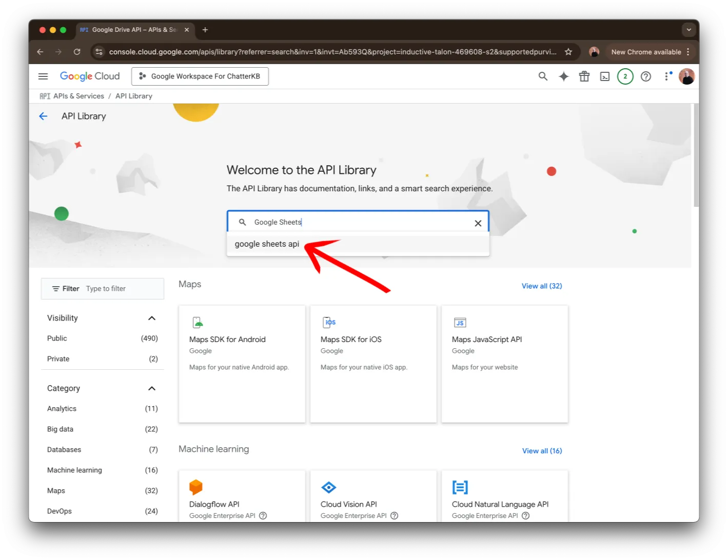Click the Maps SDK for iOS icon
The height and width of the screenshot is (560, 728).
pyautogui.click(x=329, y=323)
